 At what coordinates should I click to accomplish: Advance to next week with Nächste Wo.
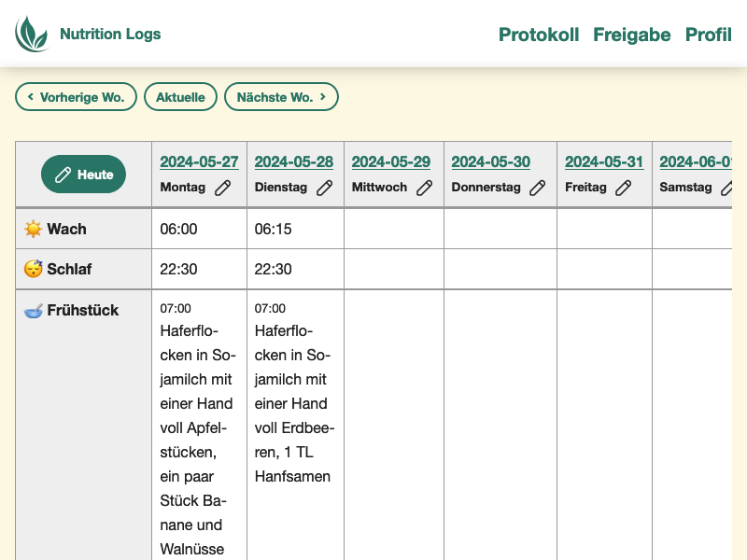pos(281,97)
